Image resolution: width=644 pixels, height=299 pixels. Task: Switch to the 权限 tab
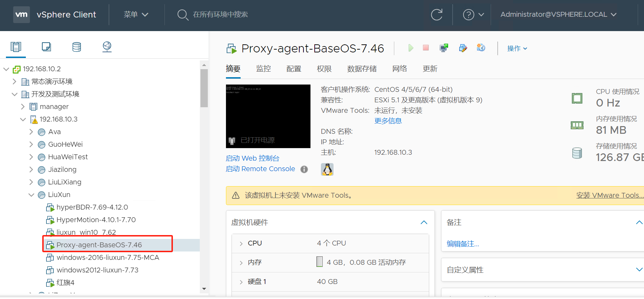324,69
